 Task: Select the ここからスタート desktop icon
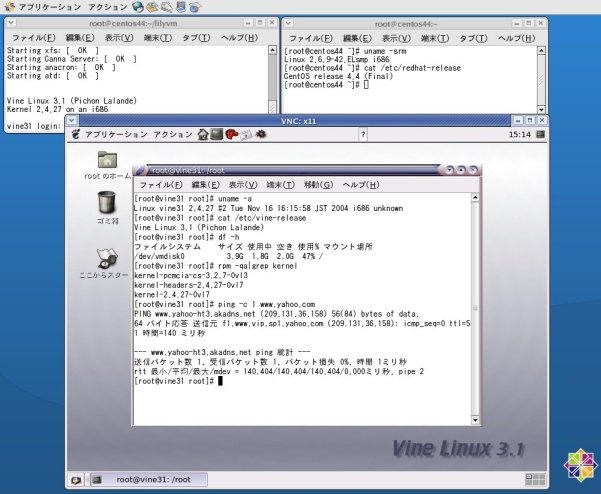(107, 258)
